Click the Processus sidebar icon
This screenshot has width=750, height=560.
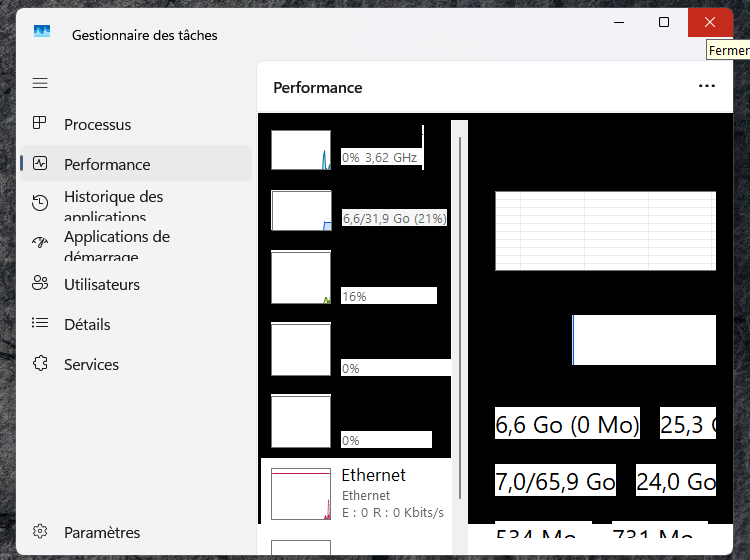[x=40, y=123]
